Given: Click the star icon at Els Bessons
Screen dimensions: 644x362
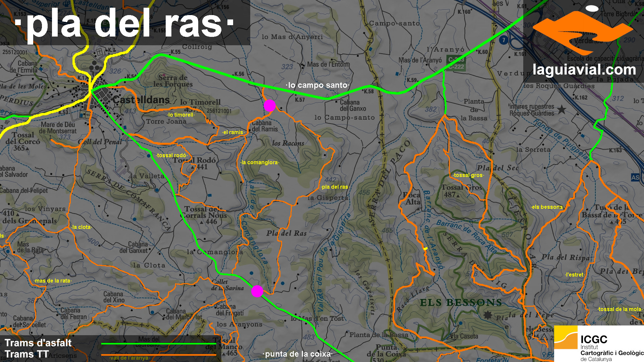Looking at the screenshot, I should tap(488, 315).
